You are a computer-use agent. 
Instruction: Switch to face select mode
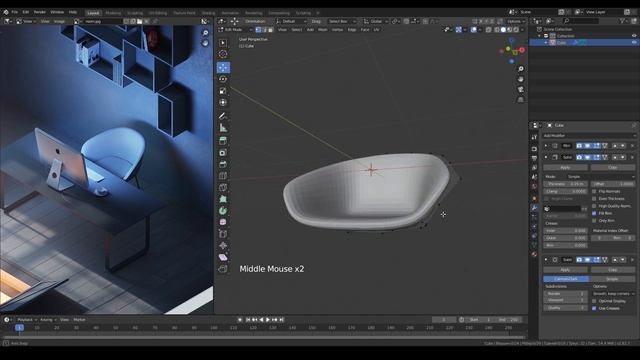coord(270,30)
